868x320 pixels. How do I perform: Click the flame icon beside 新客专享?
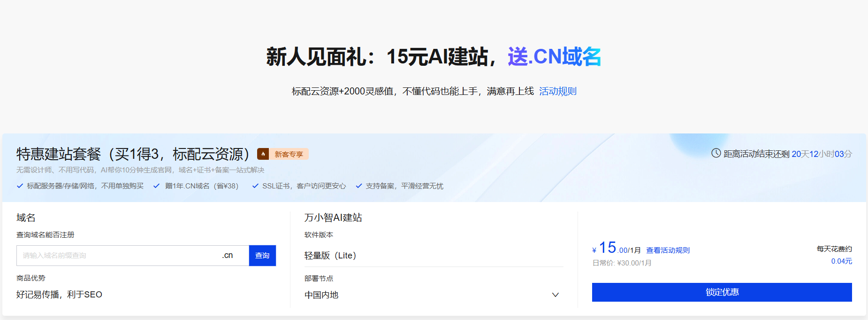263,154
